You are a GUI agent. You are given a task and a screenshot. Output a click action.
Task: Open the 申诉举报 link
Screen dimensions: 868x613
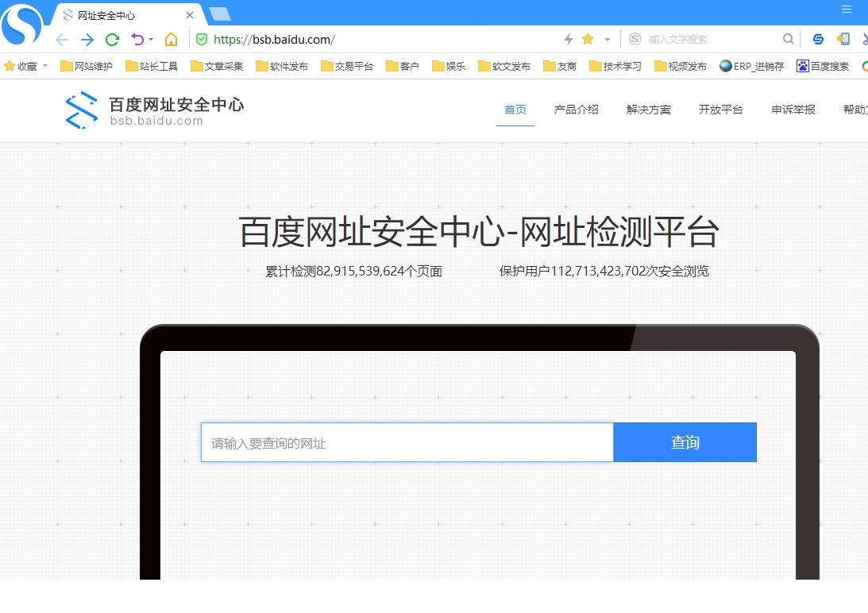pyautogui.click(x=792, y=110)
